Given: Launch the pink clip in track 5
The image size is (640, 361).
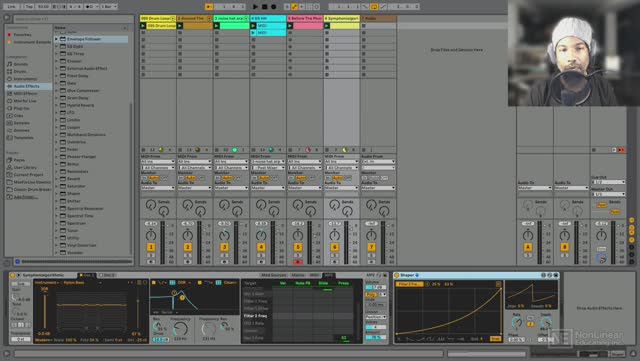Looking at the screenshot, I should tap(290, 26).
